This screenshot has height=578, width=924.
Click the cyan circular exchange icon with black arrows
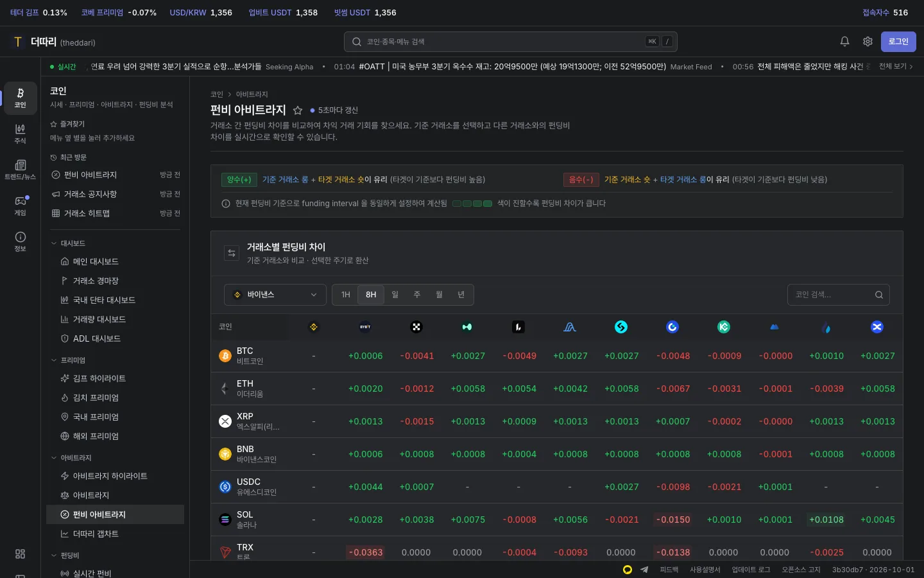[621, 327]
